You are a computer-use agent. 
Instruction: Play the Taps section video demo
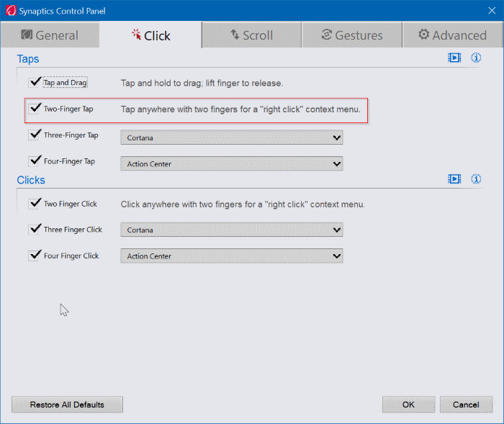click(454, 58)
